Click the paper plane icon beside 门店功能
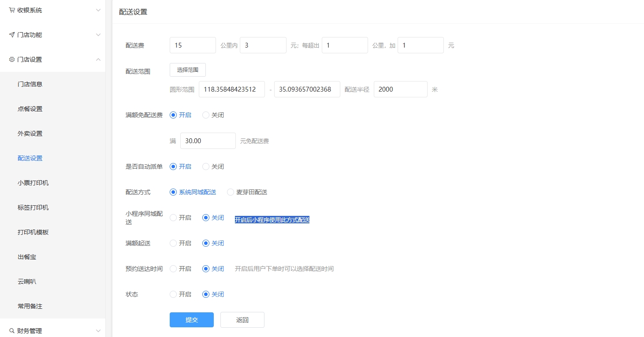This screenshot has width=644, height=337. (x=12, y=35)
